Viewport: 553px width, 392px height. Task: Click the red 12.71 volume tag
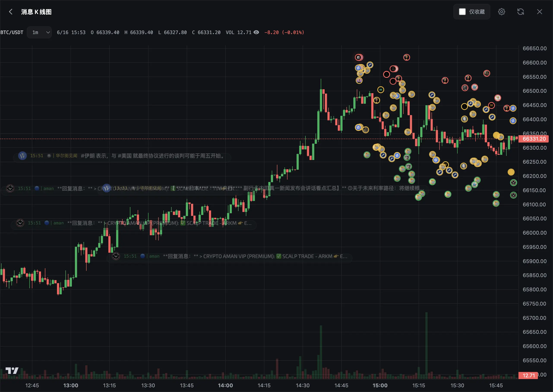[528, 376]
